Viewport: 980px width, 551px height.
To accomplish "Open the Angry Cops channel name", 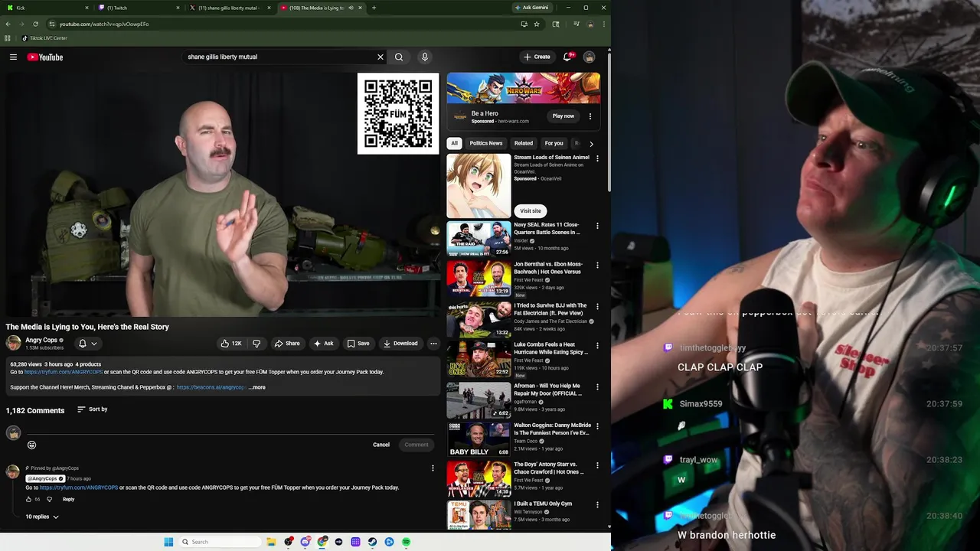I will tap(41, 340).
